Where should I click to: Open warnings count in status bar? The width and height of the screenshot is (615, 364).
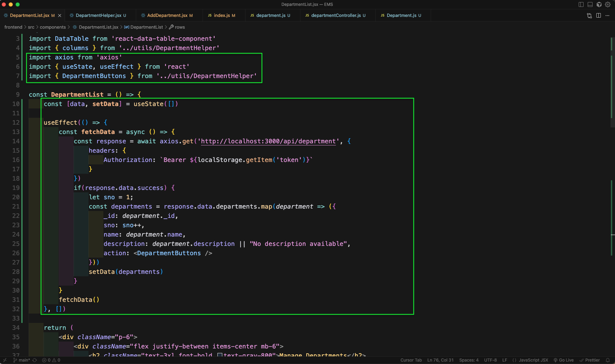tap(56, 360)
